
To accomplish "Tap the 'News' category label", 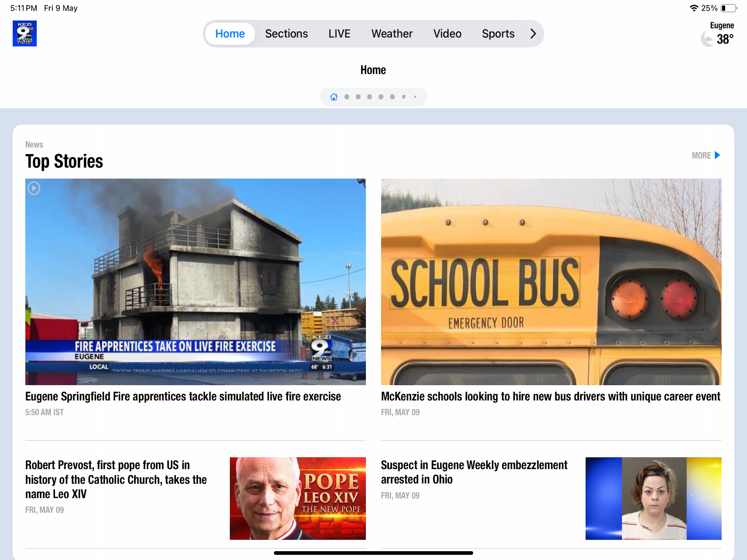I will click(x=34, y=145).
